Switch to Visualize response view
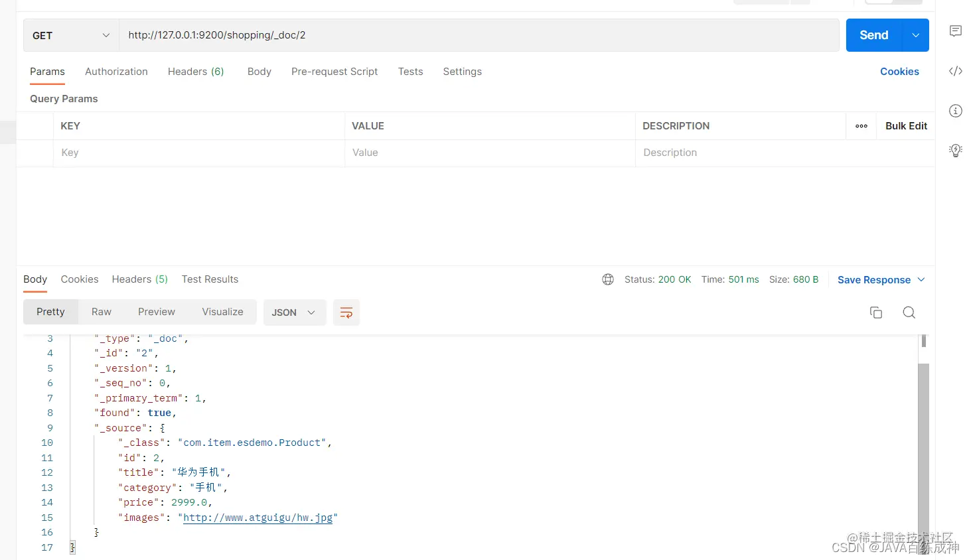Viewport: 969px width, 560px height. click(x=222, y=312)
